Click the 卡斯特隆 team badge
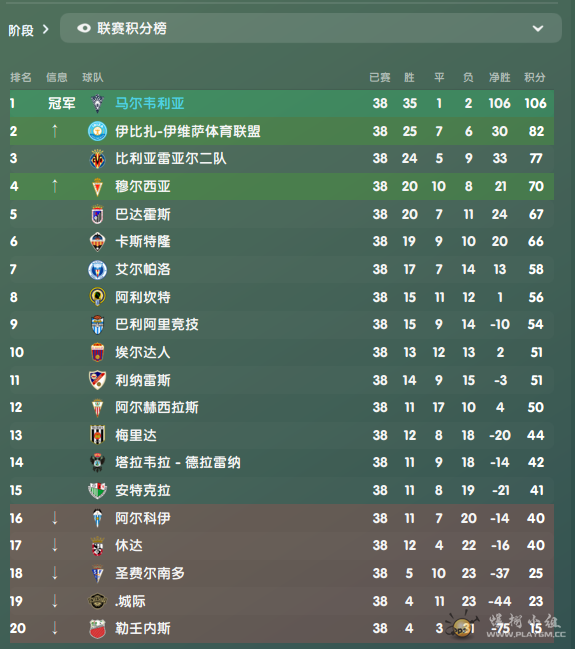This screenshot has width=575, height=649. [98, 242]
